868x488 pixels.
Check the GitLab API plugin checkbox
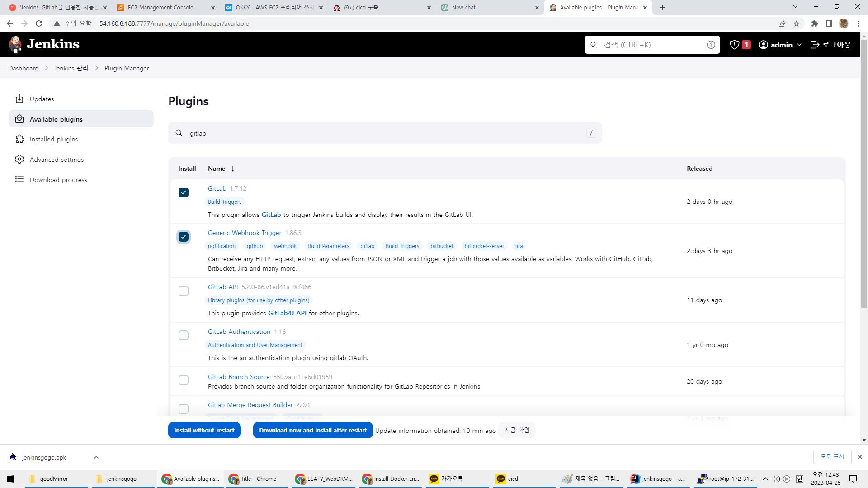(x=184, y=291)
